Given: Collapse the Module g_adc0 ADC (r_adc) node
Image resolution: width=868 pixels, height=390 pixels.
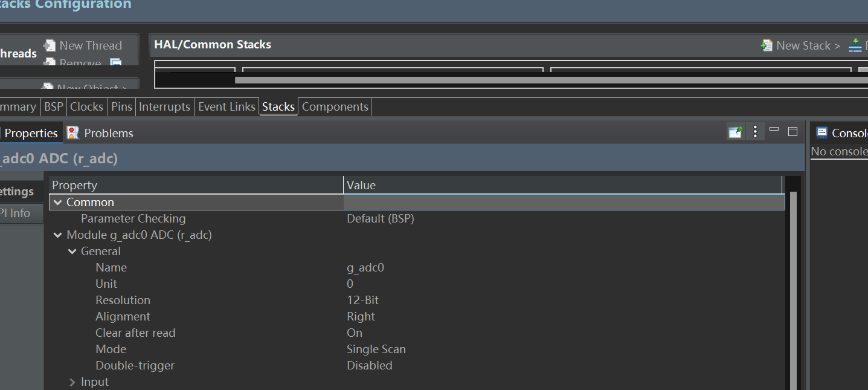Looking at the screenshot, I should click(58, 235).
